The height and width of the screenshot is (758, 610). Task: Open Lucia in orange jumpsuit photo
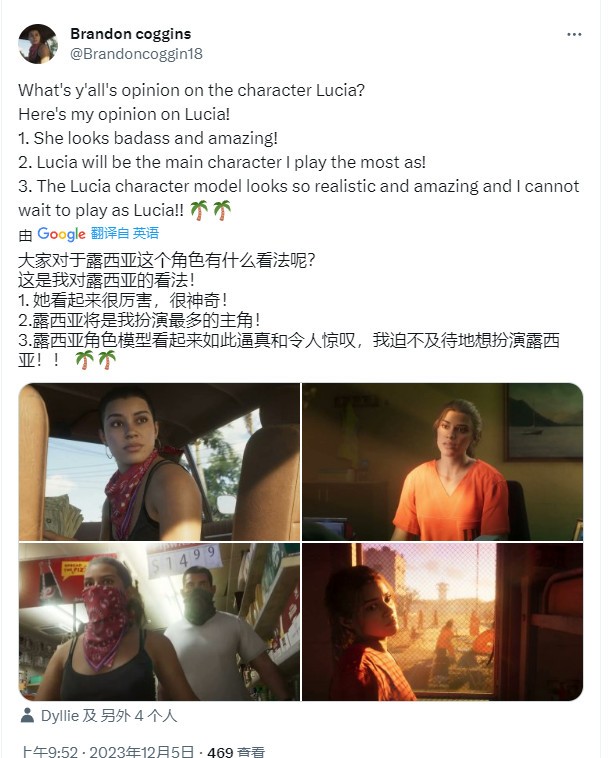(442, 462)
